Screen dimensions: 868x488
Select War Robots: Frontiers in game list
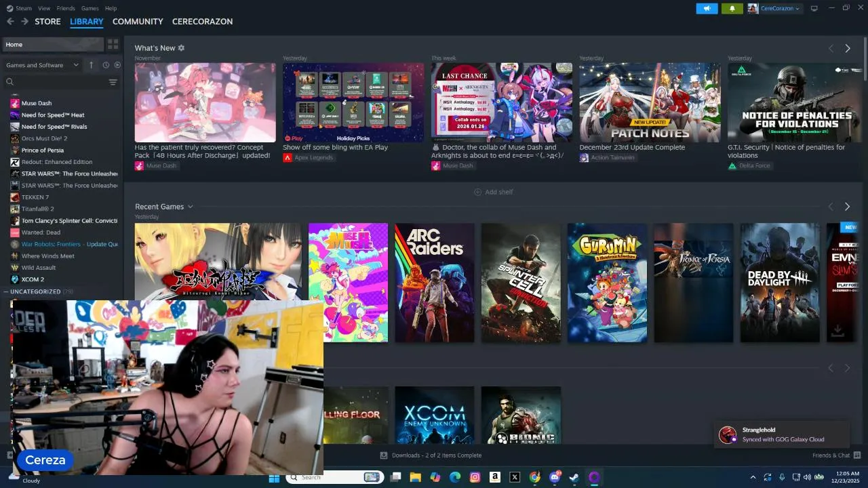pyautogui.click(x=69, y=244)
